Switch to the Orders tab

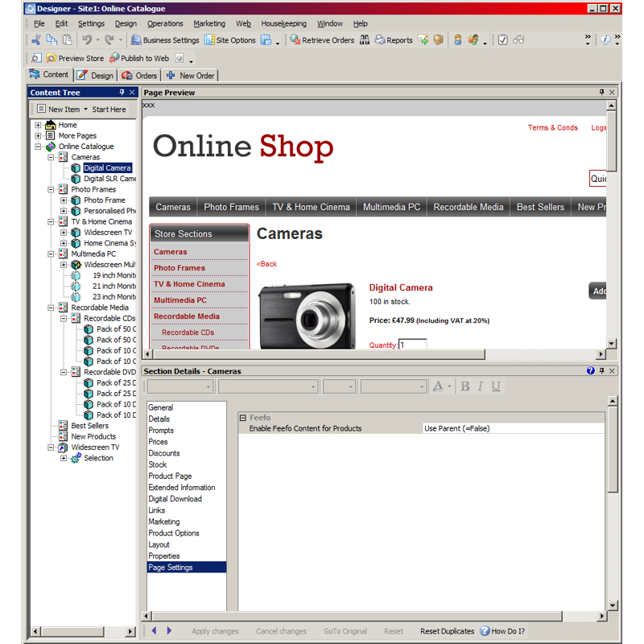pos(139,75)
